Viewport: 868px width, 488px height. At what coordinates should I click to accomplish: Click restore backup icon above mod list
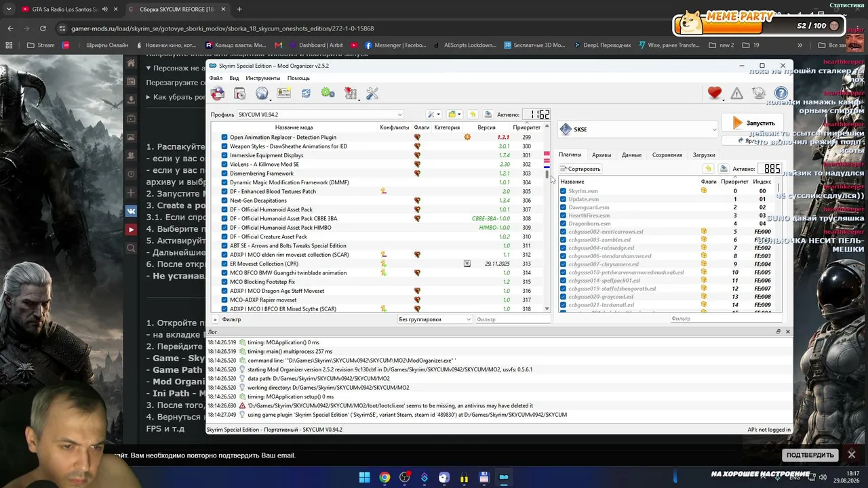tap(473, 115)
